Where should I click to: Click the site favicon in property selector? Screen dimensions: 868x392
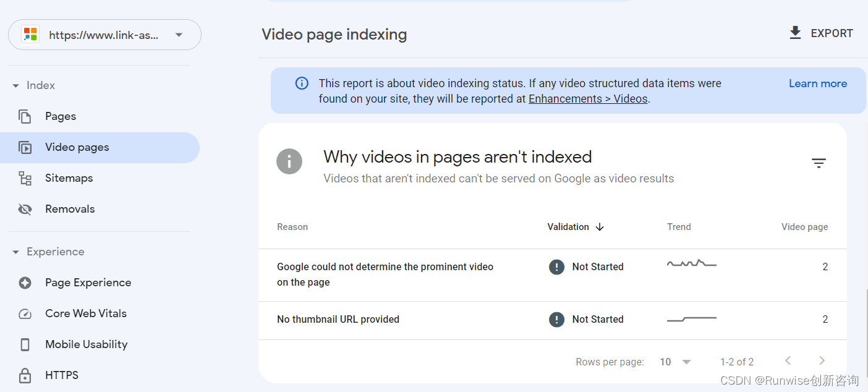click(x=30, y=35)
